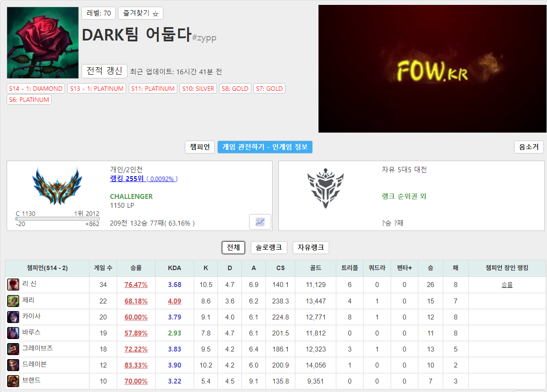Switch to the 자유랭크 filter

click(311, 247)
